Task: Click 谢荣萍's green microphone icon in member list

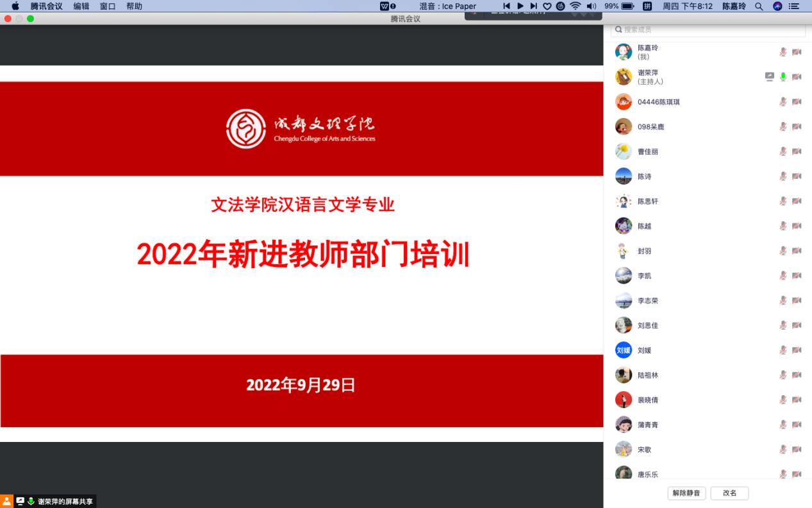Action: click(783, 77)
